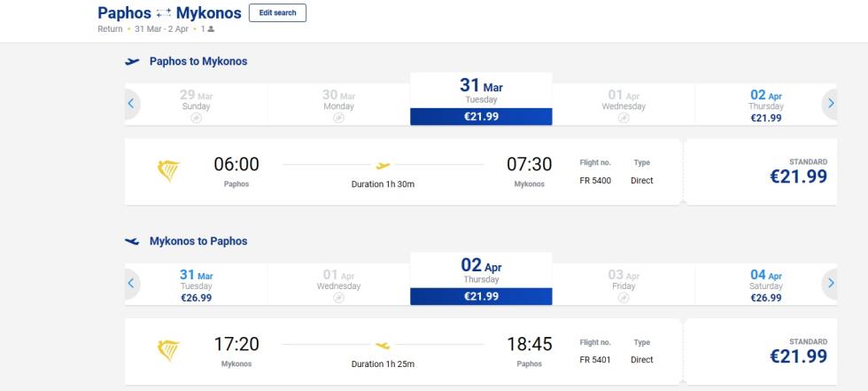Click the Ryanair harp logo on the 17:20 flight
Viewport: 868px width, 391px height.
click(x=168, y=351)
